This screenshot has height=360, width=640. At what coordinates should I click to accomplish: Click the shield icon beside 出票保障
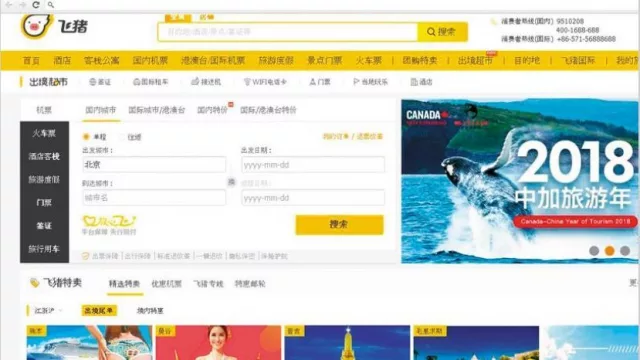click(x=85, y=256)
